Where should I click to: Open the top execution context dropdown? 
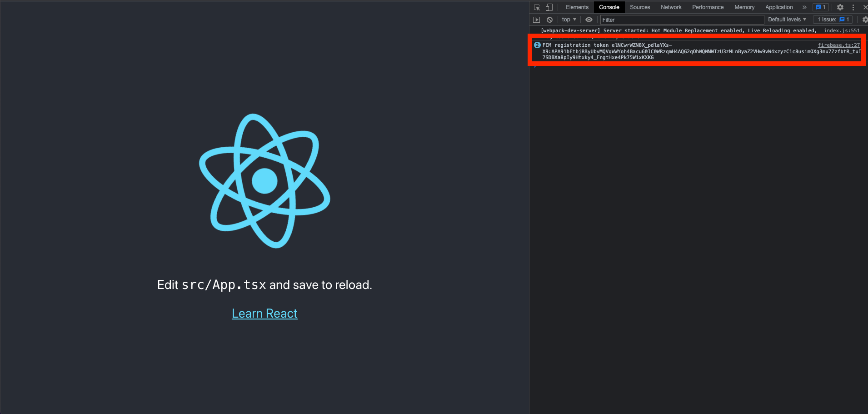pyautogui.click(x=568, y=20)
